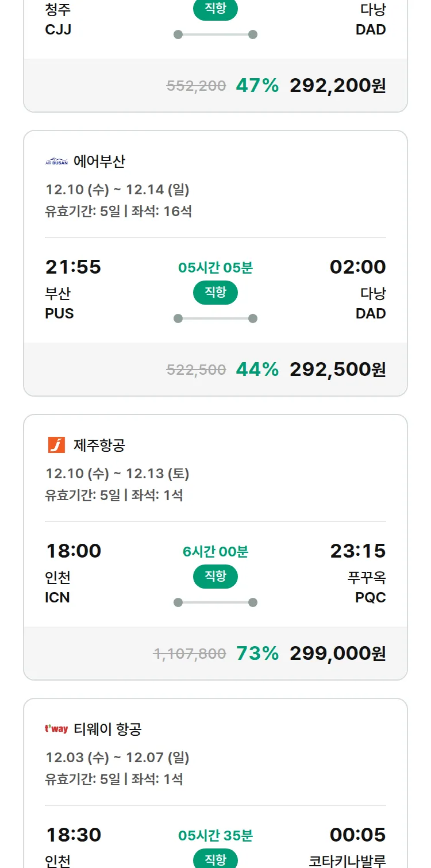This screenshot has height=868, width=431.
Task: Click the 73% discount label
Action: coord(257,653)
